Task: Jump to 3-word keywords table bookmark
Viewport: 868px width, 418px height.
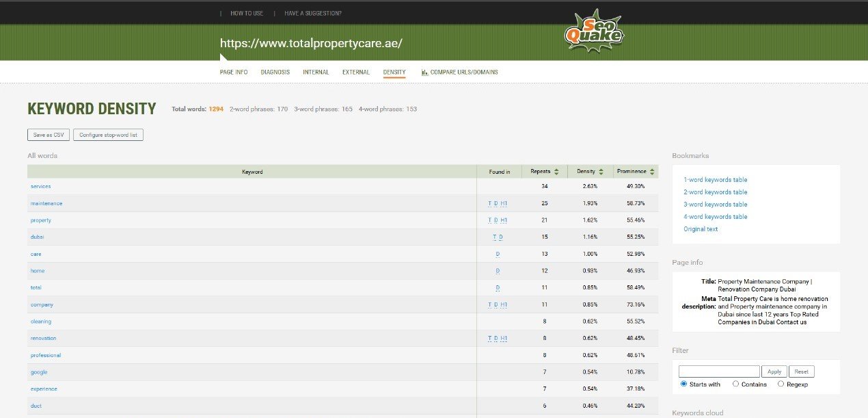Action: click(716, 205)
